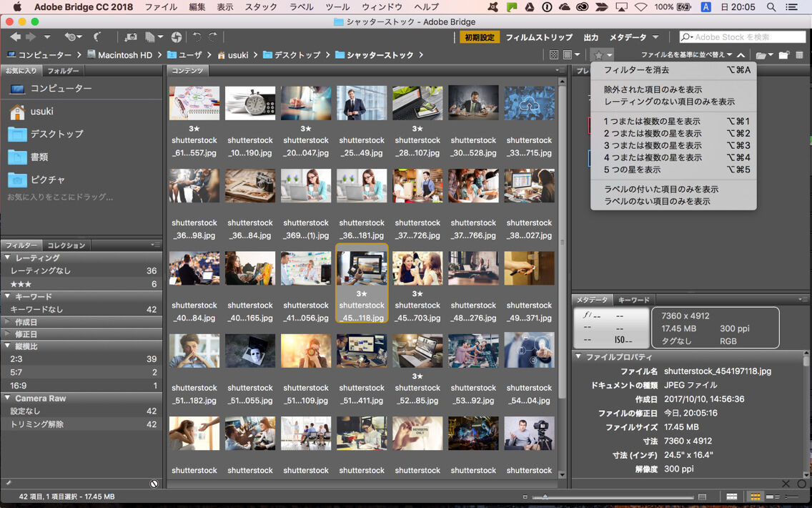The width and height of the screenshot is (812, 508).
Task: Open ファイル名を基準に並べ替え sort dropdown
Action: (687, 54)
